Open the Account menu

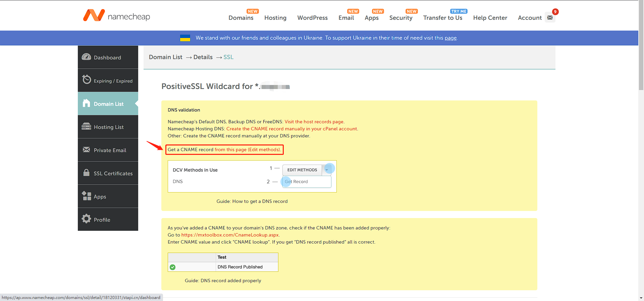coord(530,18)
